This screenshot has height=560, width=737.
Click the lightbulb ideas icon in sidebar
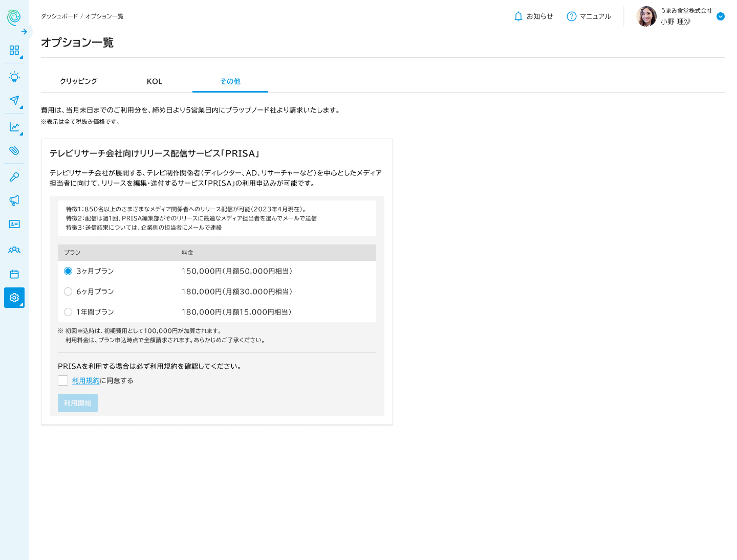14,77
